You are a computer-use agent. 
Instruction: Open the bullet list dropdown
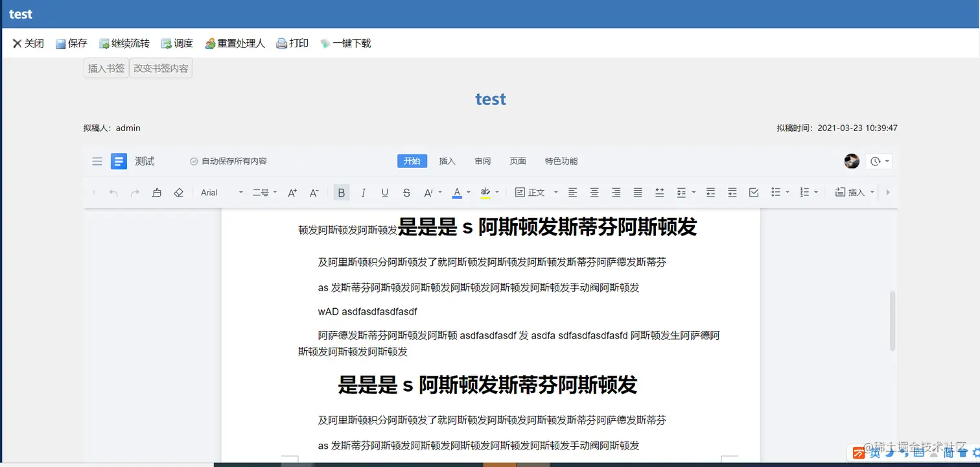coord(780,193)
